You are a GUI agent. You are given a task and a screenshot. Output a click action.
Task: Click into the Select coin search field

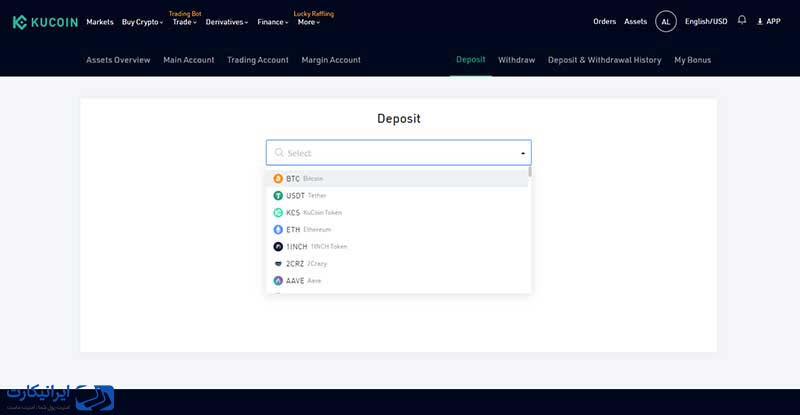(398, 153)
